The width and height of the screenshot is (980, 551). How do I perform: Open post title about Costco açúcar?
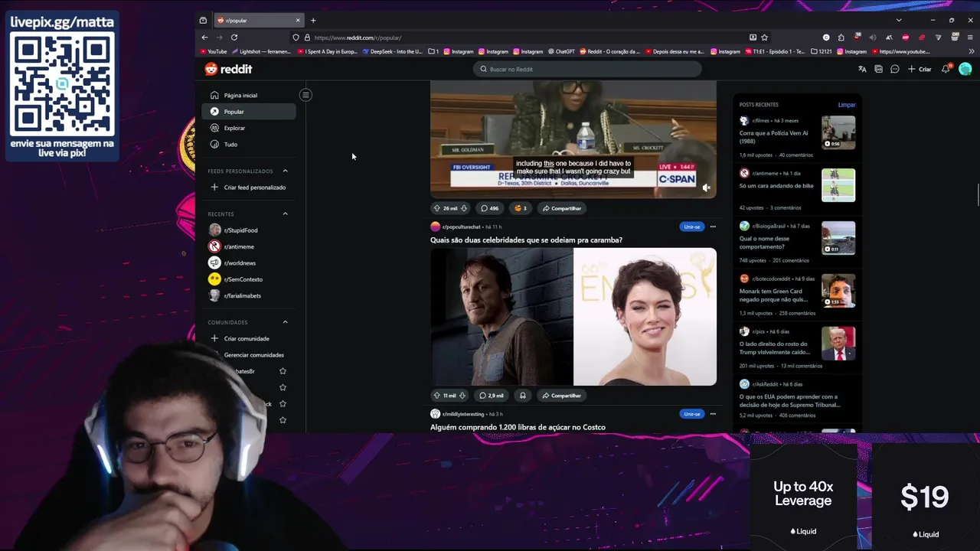pos(518,427)
